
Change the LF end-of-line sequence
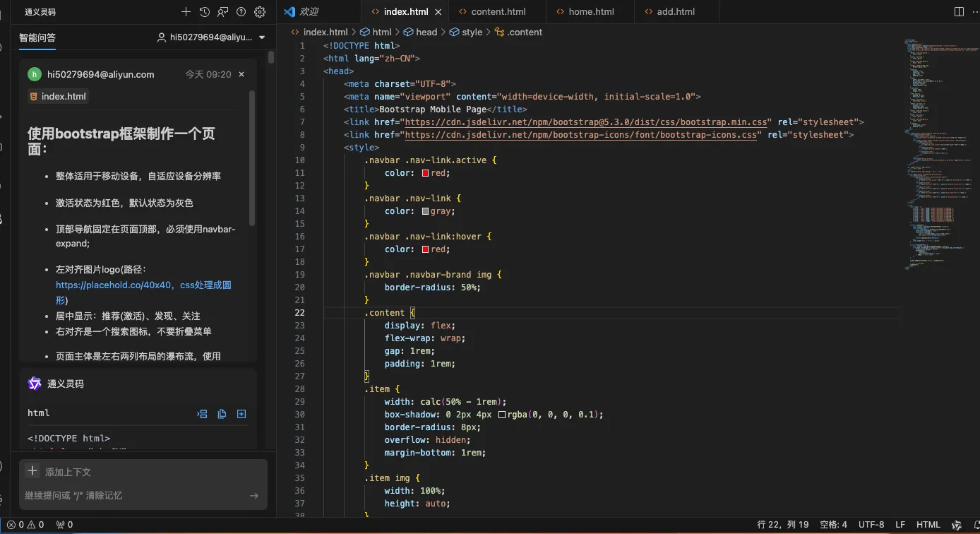tap(901, 525)
